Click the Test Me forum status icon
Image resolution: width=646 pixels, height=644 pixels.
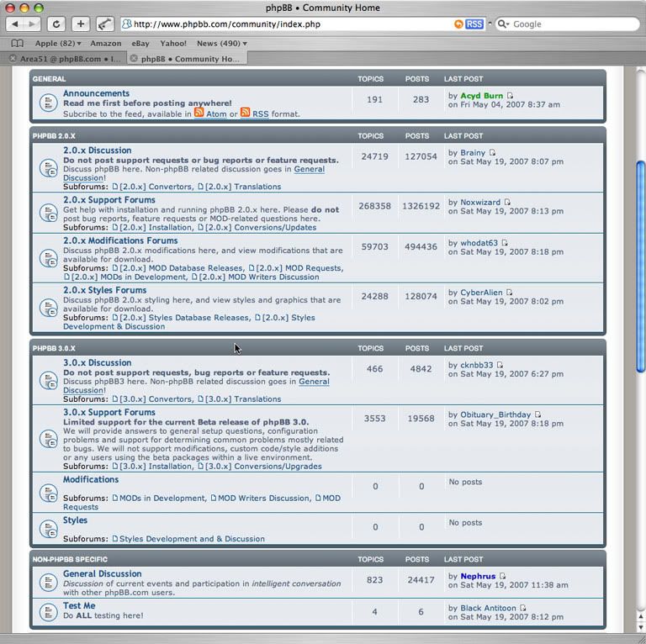point(48,612)
